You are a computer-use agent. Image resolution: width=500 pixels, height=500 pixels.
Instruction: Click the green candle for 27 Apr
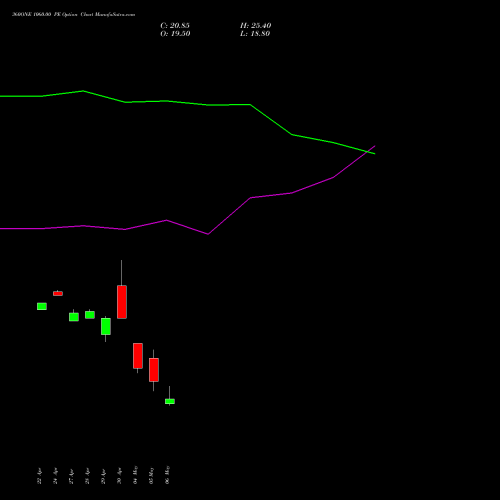(x=74, y=317)
